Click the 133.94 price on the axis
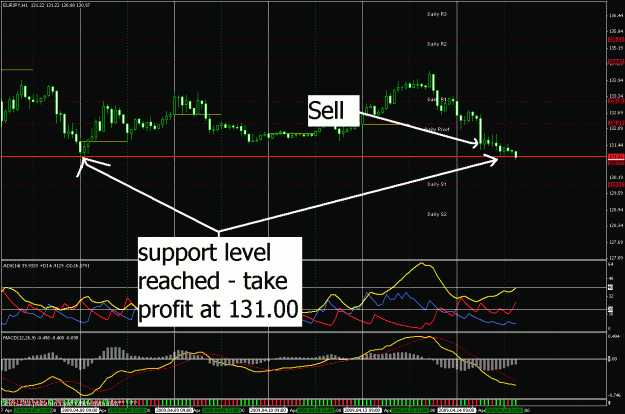625x414 pixels. click(616, 80)
